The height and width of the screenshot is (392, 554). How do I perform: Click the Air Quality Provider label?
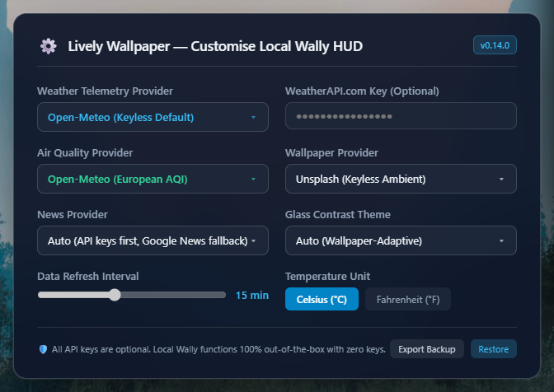click(85, 153)
